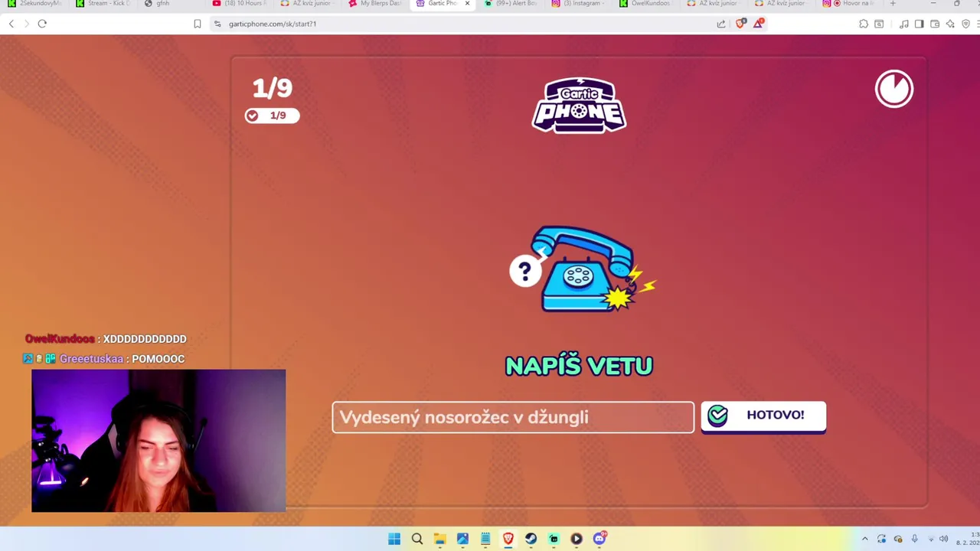This screenshot has height=551, width=980.
Task: Click the address bar URL
Action: (x=273, y=24)
